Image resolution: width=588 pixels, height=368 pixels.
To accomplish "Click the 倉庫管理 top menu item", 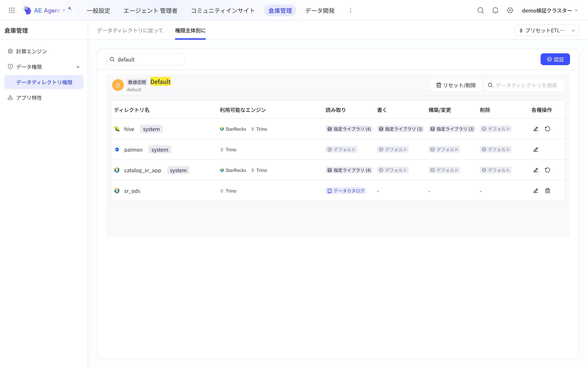I will [x=280, y=10].
